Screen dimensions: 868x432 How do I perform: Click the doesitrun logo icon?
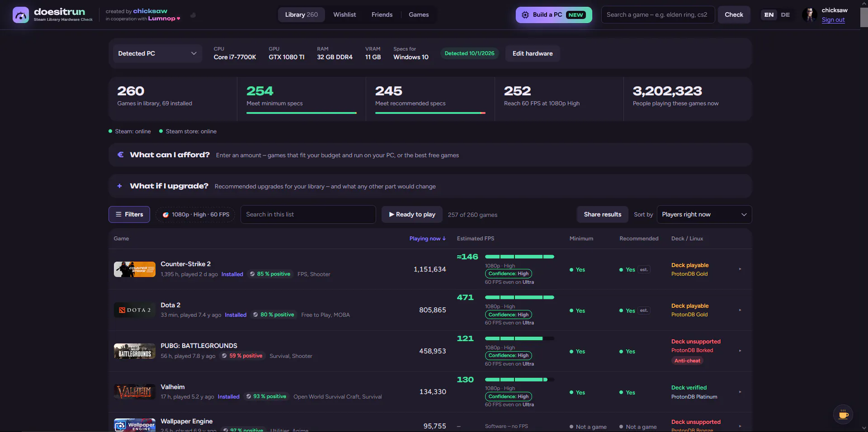(x=21, y=15)
